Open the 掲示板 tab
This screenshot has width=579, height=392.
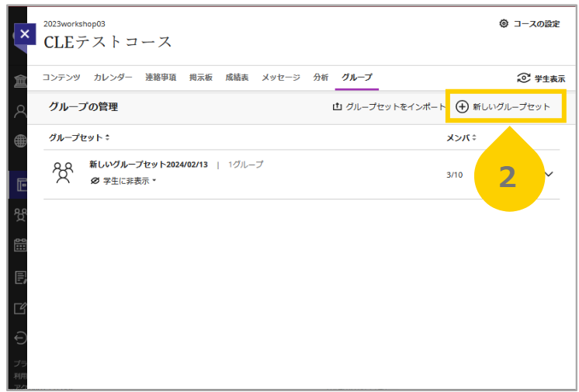pyautogui.click(x=201, y=77)
